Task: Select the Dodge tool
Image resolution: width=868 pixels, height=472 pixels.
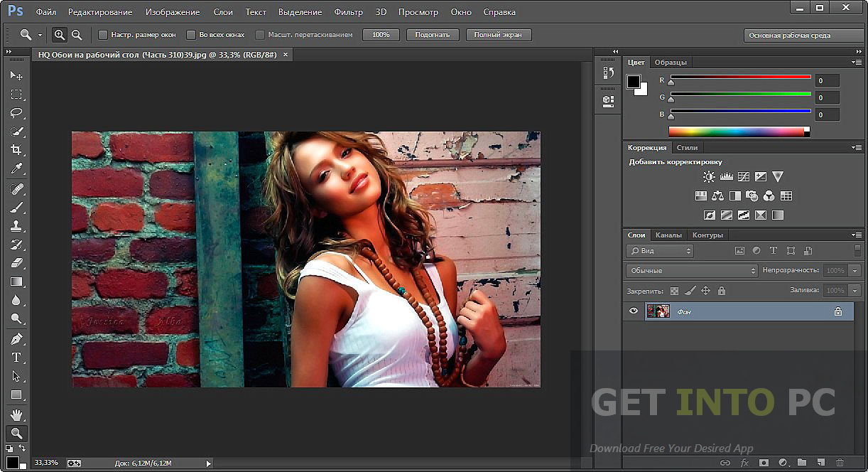Action: [x=16, y=319]
